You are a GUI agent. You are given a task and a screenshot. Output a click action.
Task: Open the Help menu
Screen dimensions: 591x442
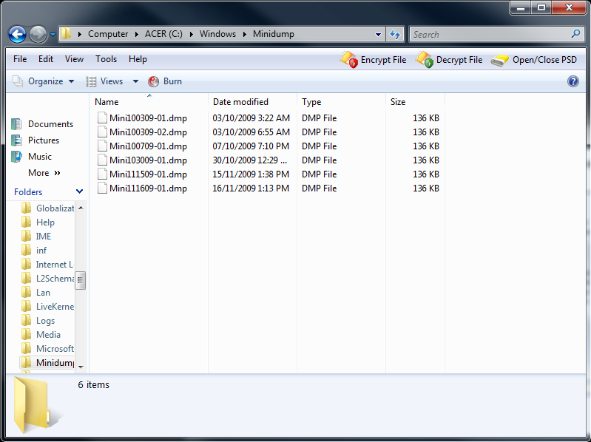(x=138, y=59)
